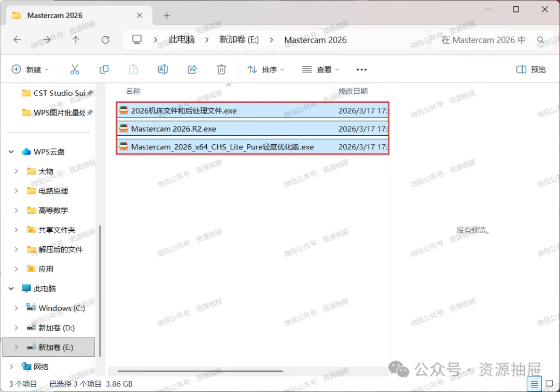Open the three-dots more options menu
Screen dimensions: 560x392
361,69
